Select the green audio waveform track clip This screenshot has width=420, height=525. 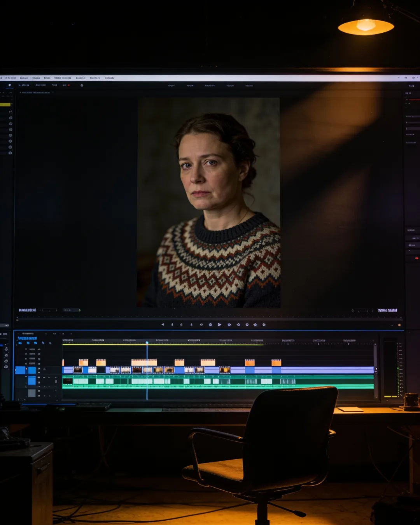tap(218, 381)
